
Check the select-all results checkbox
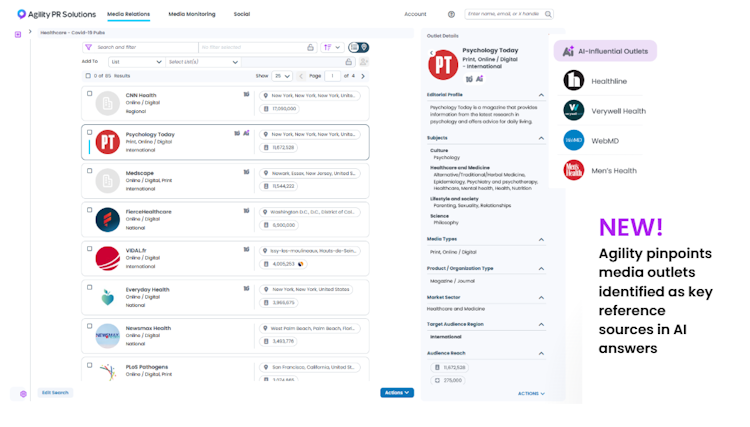[x=88, y=76]
